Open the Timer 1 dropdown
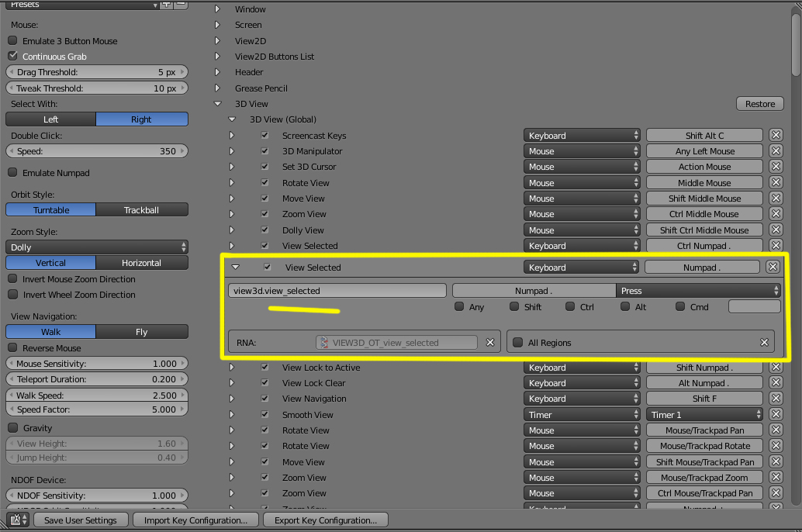Screen dimensions: 802x532 click(705, 414)
